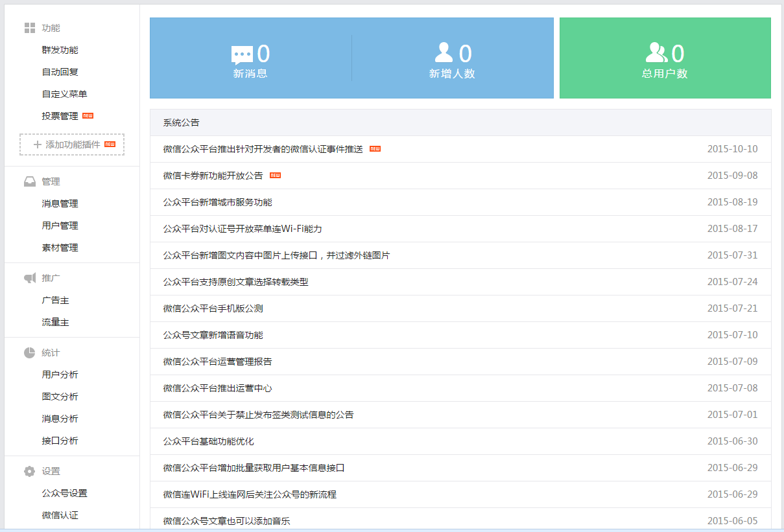Open announcement 公众平台支持原创文章选择转载类型
This screenshot has width=784, height=532.
pos(235,282)
